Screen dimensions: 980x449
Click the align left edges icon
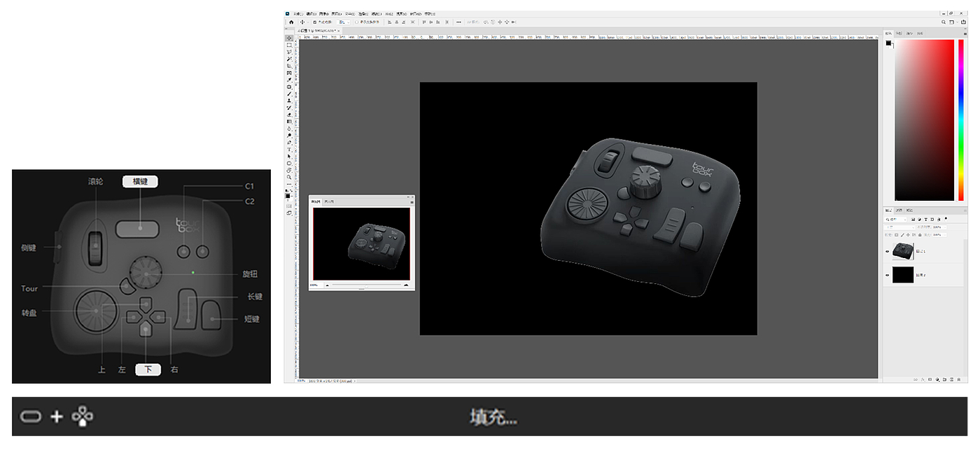pyautogui.click(x=390, y=22)
